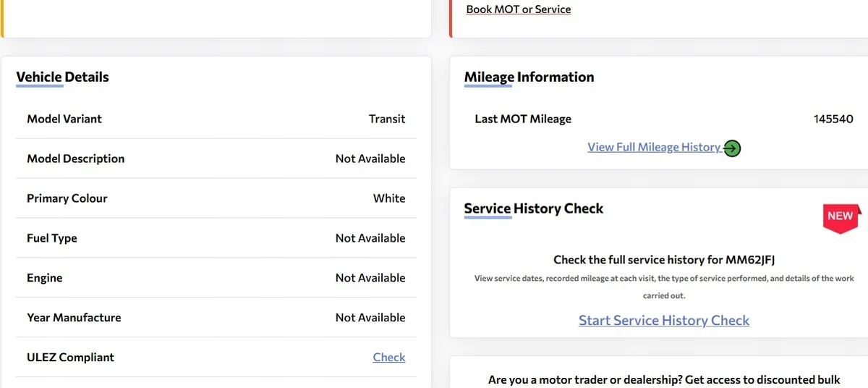Check ULEZ compliance via the Check link
868x388 pixels.
tap(389, 357)
